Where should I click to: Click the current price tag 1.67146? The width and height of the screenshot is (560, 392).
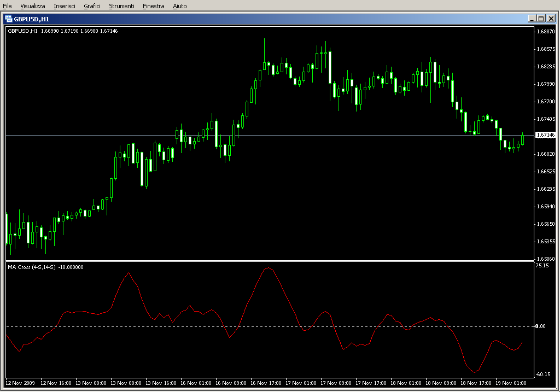[546, 135]
